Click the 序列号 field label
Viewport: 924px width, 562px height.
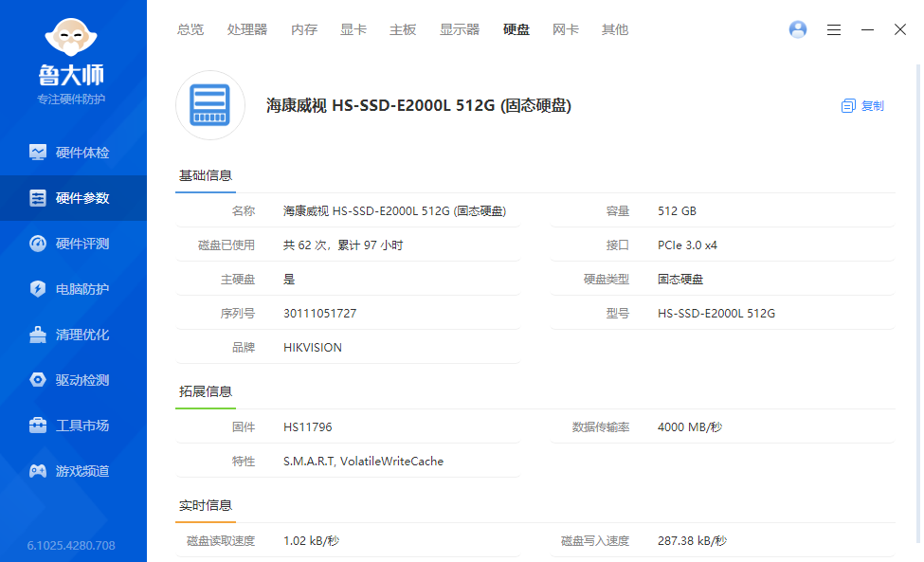[x=238, y=314]
